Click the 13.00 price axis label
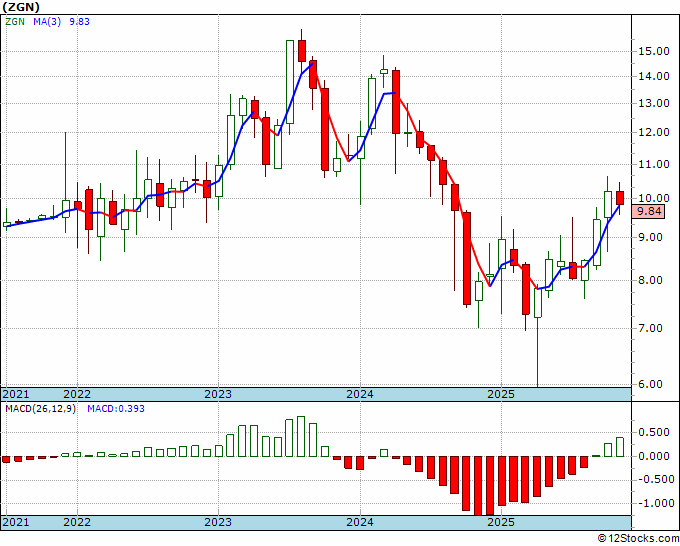 tap(654, 103)
